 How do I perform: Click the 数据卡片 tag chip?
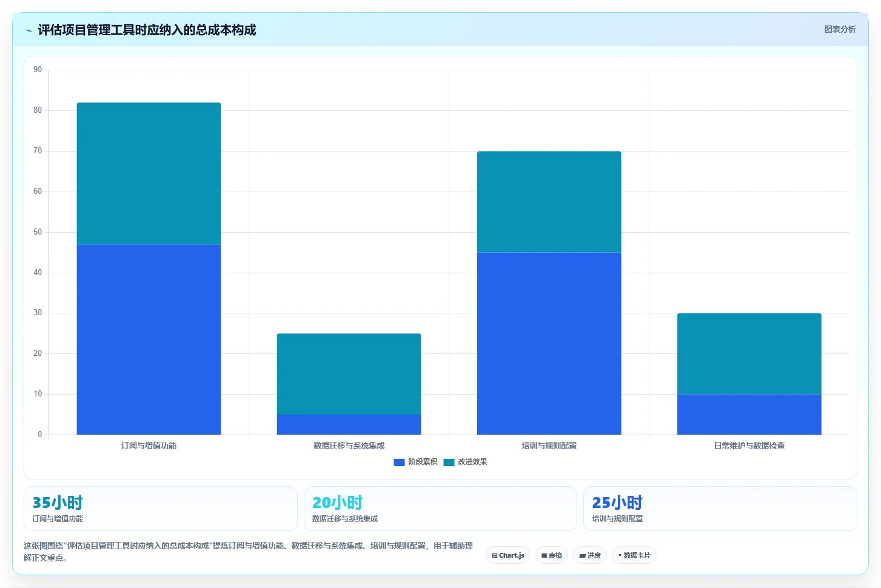(634, 555)
